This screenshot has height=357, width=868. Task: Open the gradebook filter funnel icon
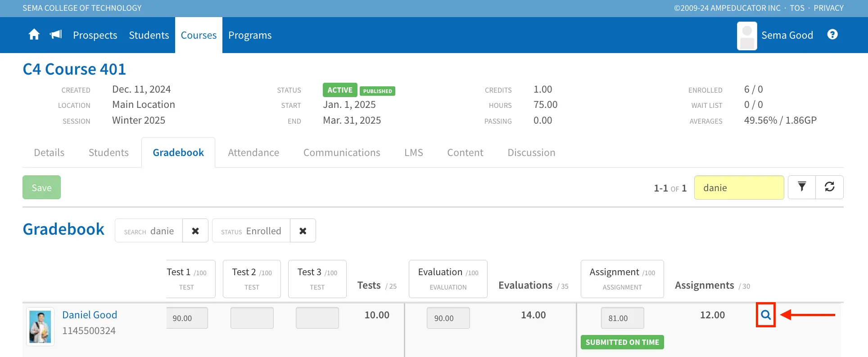[802, 187]
